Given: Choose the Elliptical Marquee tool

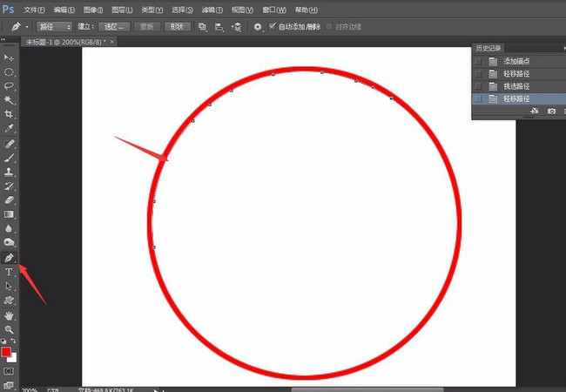Looking at the screenshot, I should click(x=10, y=72).
